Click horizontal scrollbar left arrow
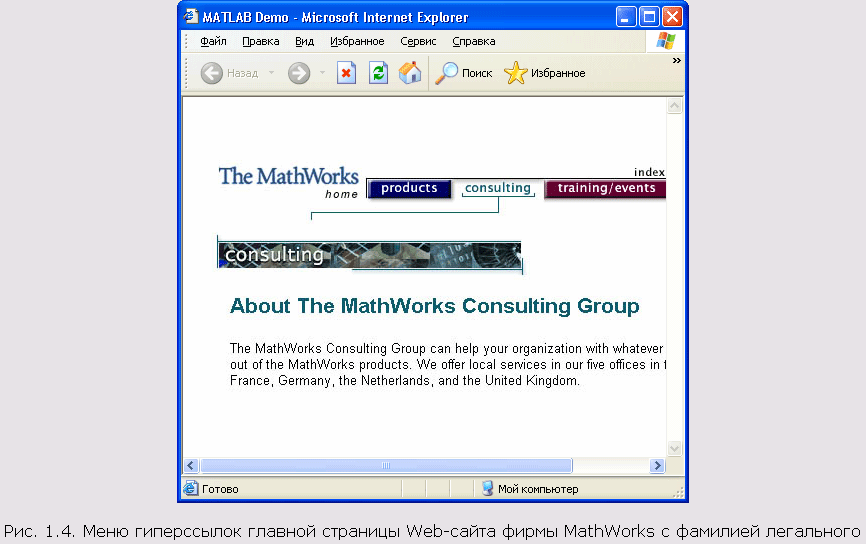The height and width of the screenshot is (544, 866). click(191, 466)
